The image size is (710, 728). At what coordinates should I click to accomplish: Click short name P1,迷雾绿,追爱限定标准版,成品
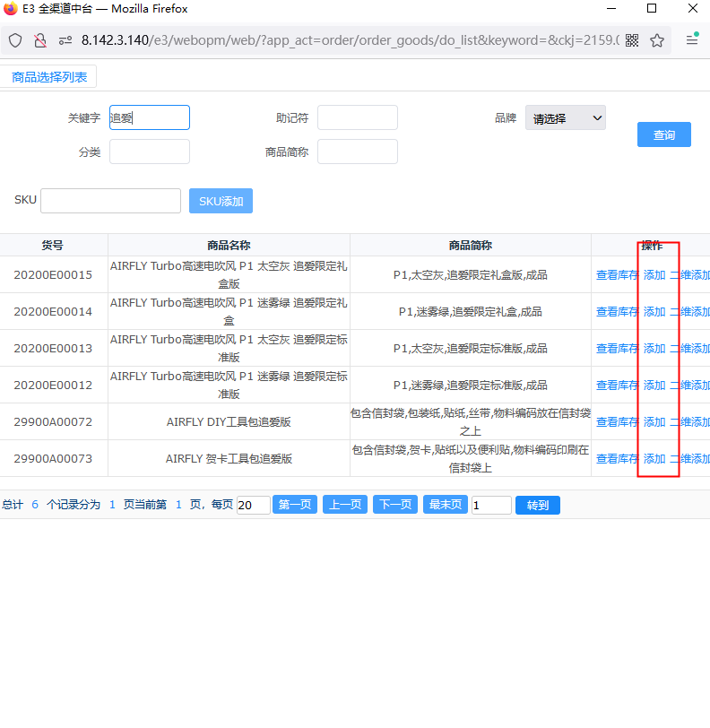471,385
